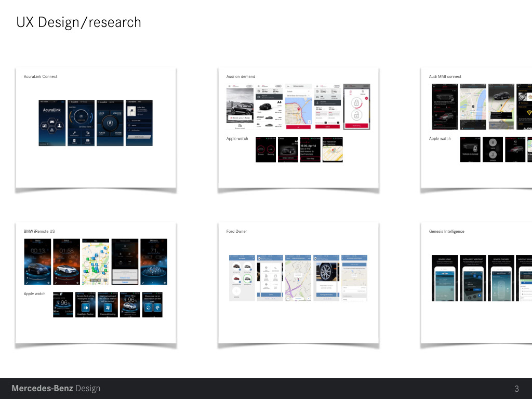The height and width of the screenshot is (399, 532).
Task: Click the 'Ford Owner' card label
Action: [236, 231]
